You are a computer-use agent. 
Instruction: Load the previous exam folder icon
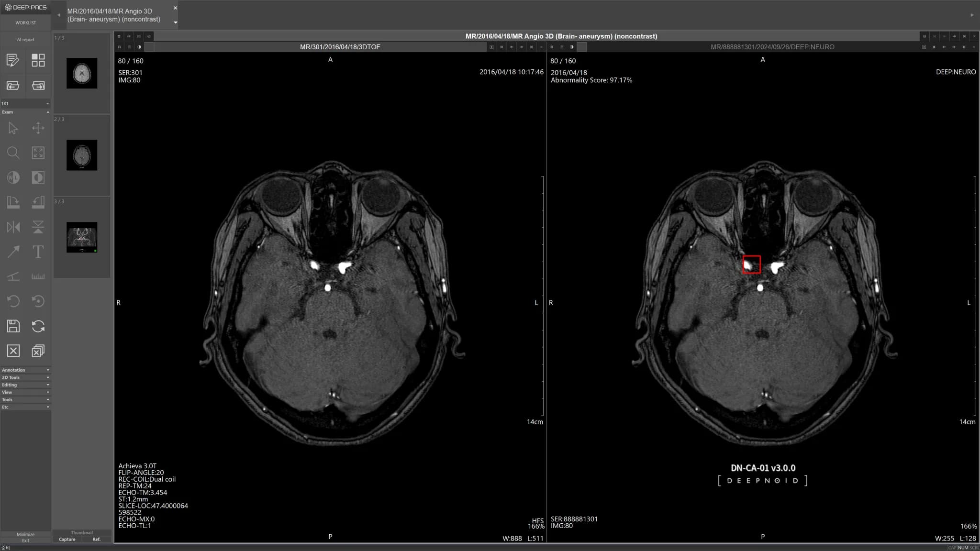coord(13,86)
